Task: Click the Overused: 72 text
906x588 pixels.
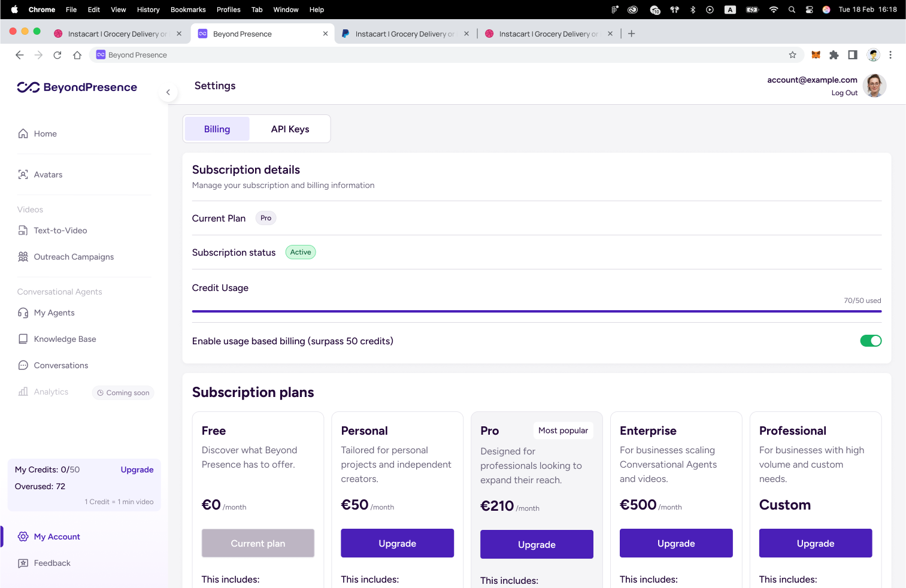Action: (40, 486)
